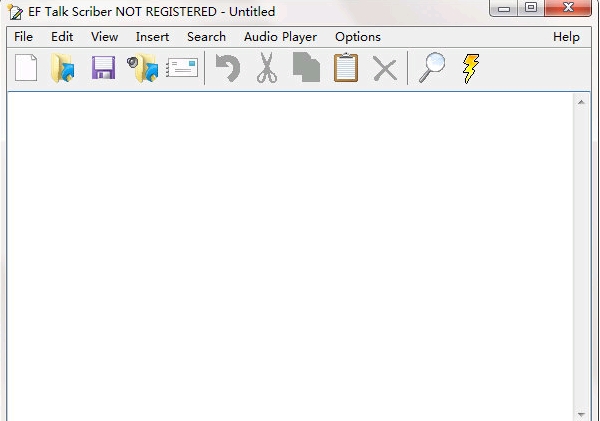The image size is (600, 421).
Task: Open audio file with speaker folder icon
Action: (143, 68)
